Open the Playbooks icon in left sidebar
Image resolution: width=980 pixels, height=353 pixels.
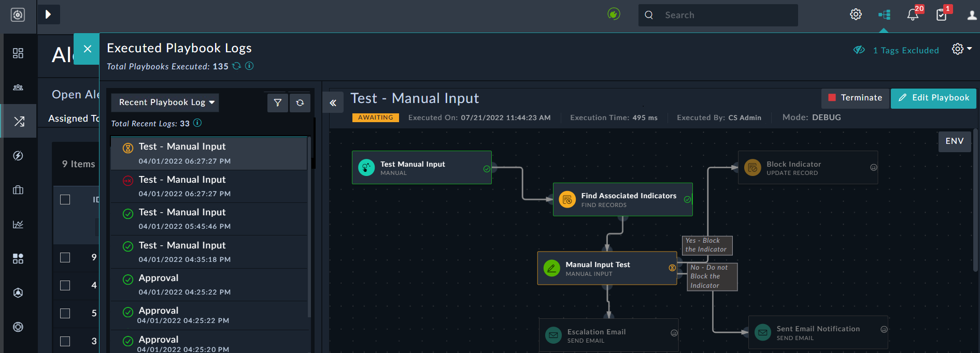pyautogui.click(x=19, y=121)
